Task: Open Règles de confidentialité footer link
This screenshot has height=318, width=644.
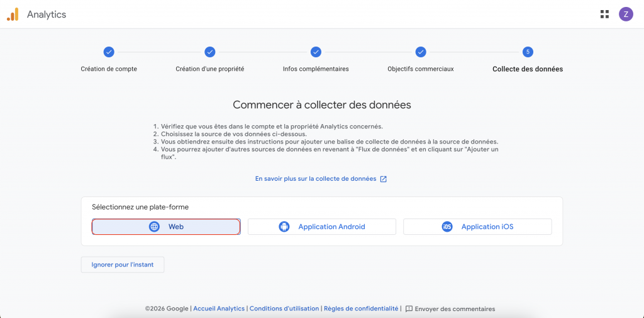Action: point(361,309)
